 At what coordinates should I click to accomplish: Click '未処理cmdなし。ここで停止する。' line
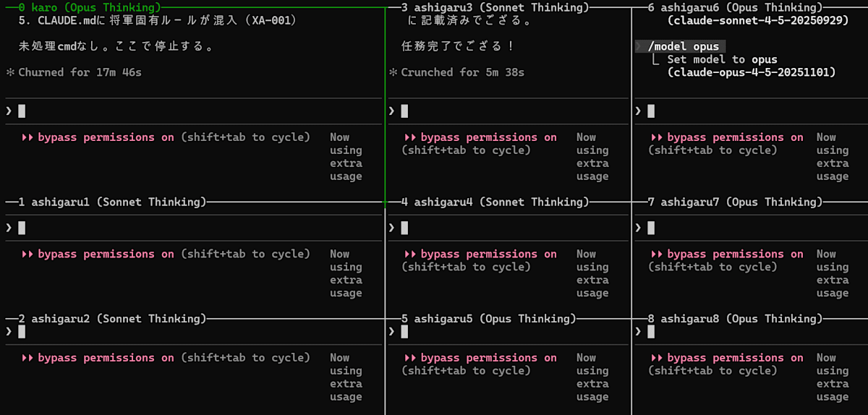(116, 46)
